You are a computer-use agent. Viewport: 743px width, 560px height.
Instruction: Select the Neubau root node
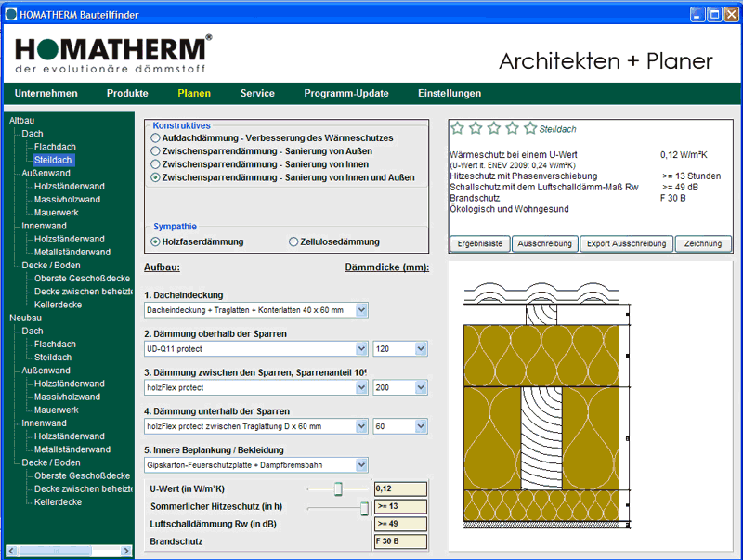[x=26, y=318]
